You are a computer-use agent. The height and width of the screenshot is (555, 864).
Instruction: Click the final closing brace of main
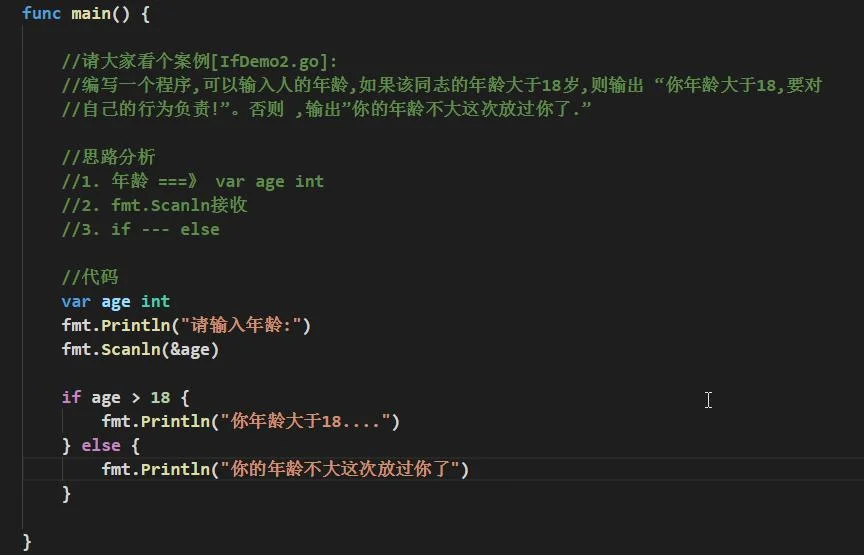click(27, 541)
